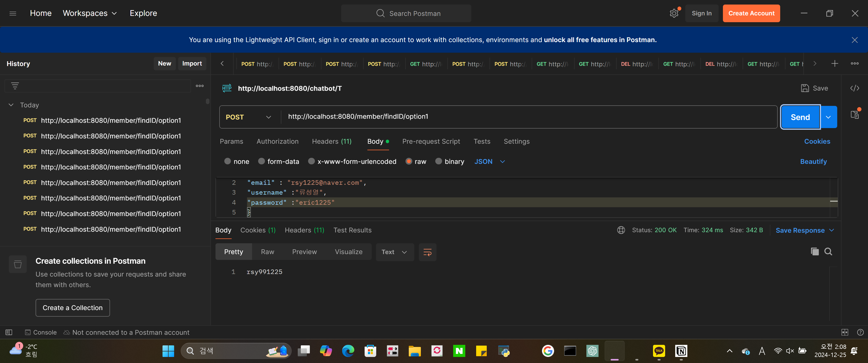Click the Save request icon
The width and height of the screenshot is (868, 363).
coord(805,88)
